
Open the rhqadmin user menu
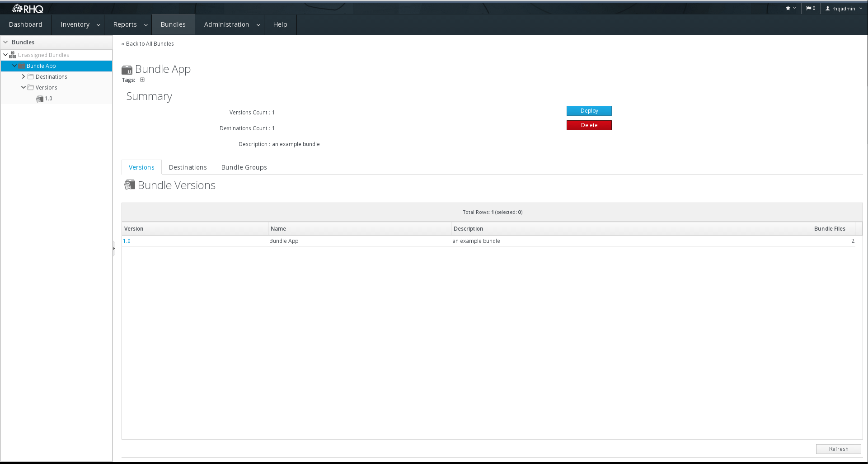(x=844, y=8)
